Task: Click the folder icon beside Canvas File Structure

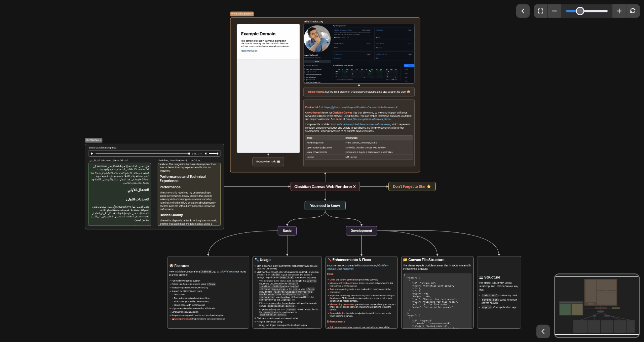Action: [405, 259]
